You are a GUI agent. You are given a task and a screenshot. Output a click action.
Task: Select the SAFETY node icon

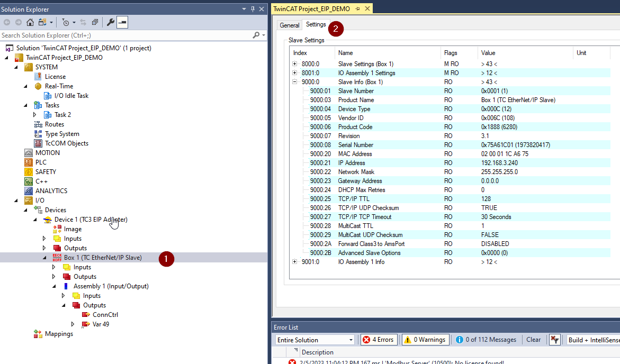29,171
